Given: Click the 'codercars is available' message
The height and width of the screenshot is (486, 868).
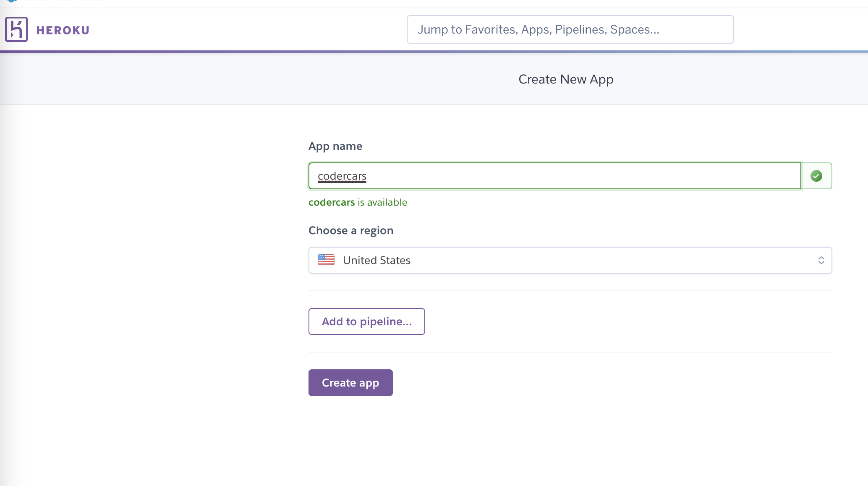Looking at the screenshot, I should click(x=358, y=202).
